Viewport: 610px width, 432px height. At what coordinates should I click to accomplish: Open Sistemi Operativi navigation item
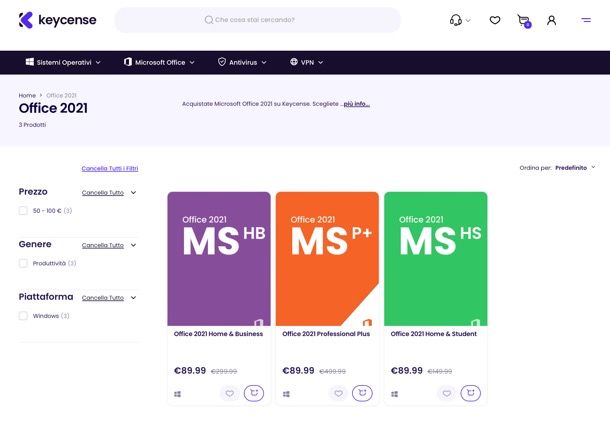click(64, 62)
